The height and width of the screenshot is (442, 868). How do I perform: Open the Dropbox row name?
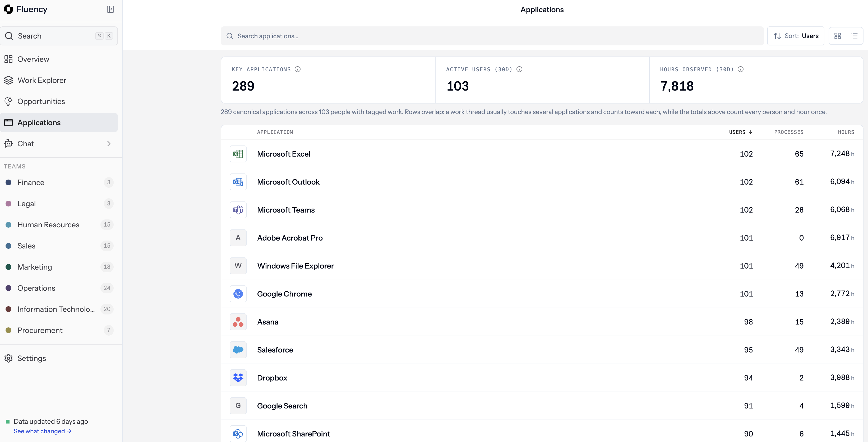(x=272, y=378)
